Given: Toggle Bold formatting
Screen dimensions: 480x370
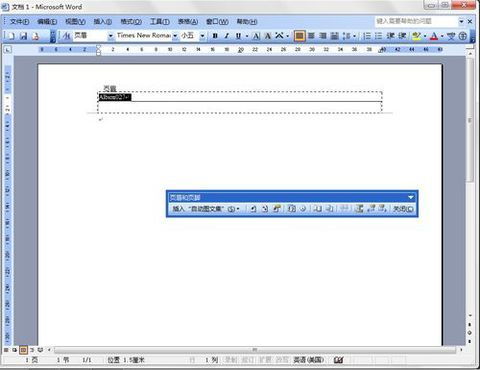Looking at the screenshot, I should pos(215,36).
